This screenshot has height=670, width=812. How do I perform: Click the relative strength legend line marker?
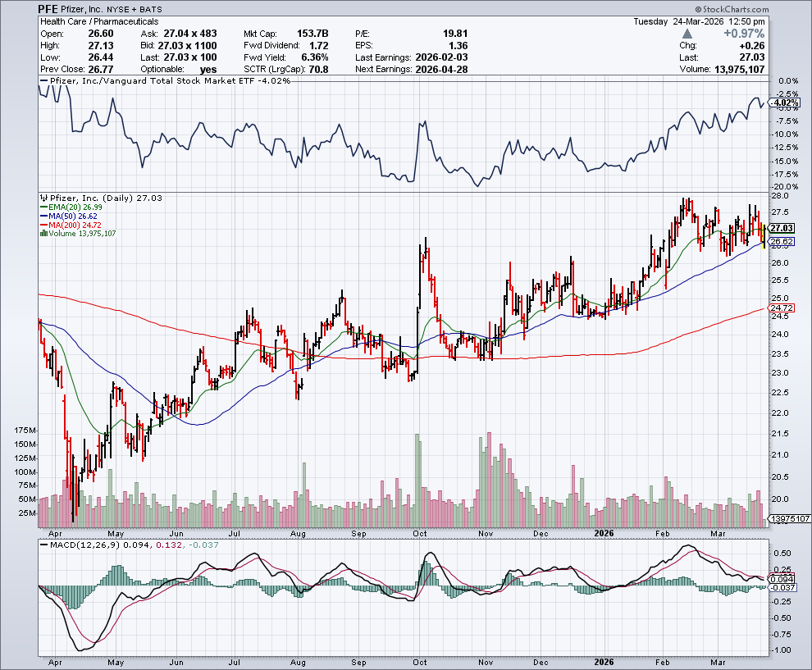click(x=41, y=80)
